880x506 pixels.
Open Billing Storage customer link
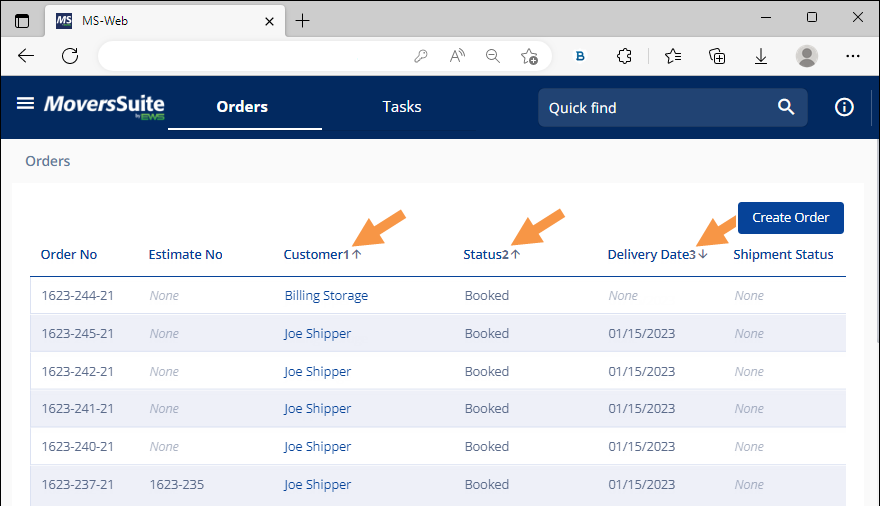pos(326,296)
